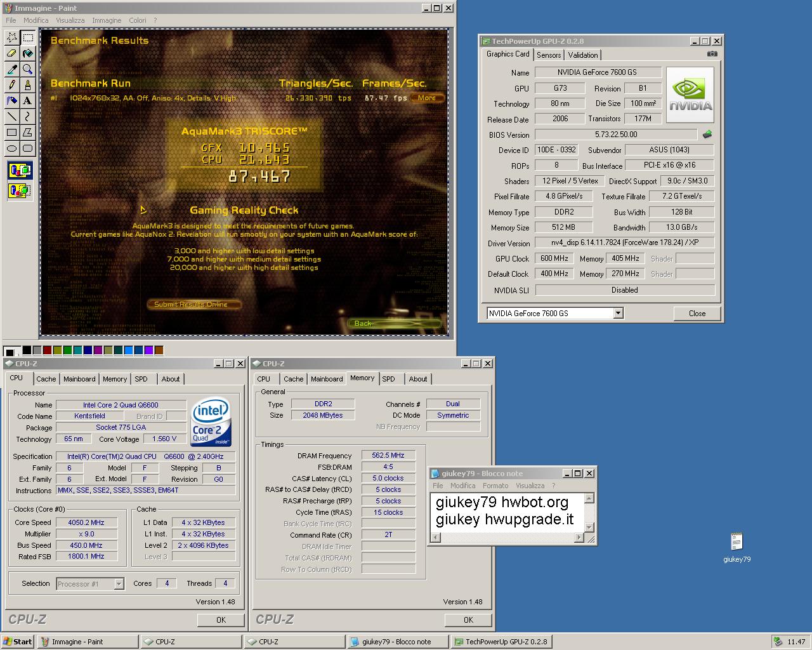
Task: Pick the Airbrush spray tool
Action: click(12, 100)
